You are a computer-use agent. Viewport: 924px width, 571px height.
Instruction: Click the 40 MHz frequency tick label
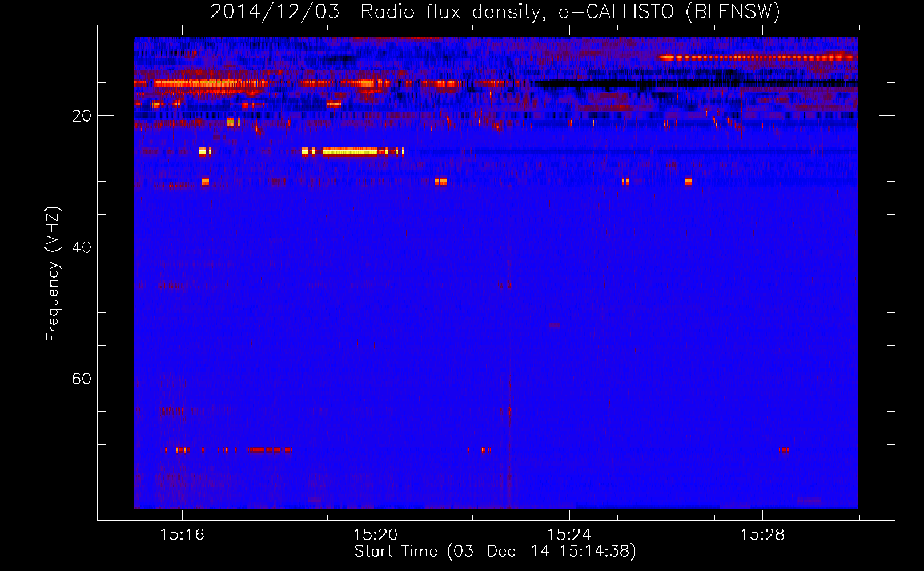pos(82,247)
